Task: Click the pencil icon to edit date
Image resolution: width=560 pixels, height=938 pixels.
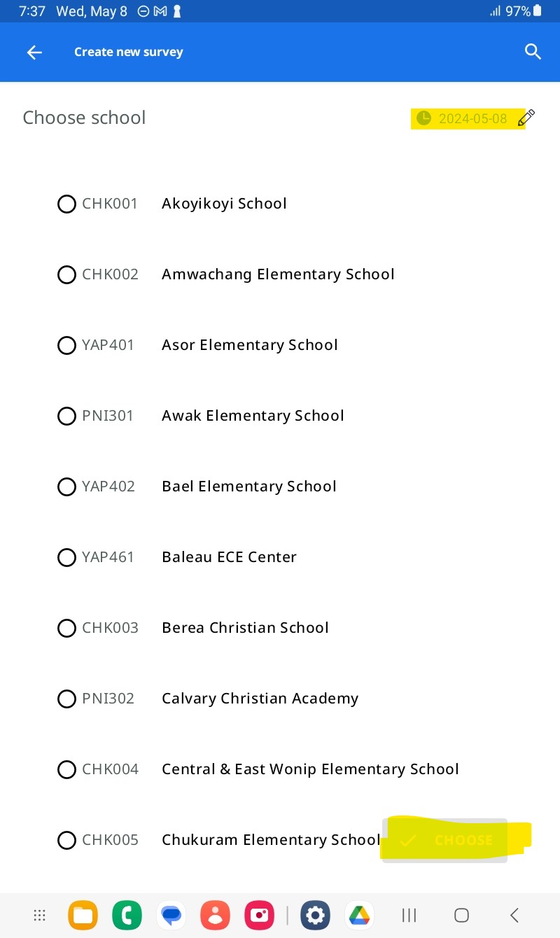Action: (526, 118)
